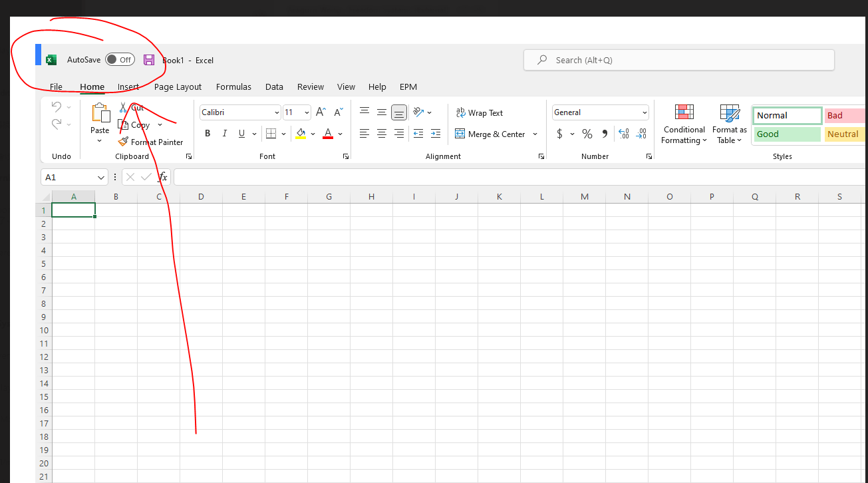
Task: Click the Merge & Center button
Action: [490, 134]
